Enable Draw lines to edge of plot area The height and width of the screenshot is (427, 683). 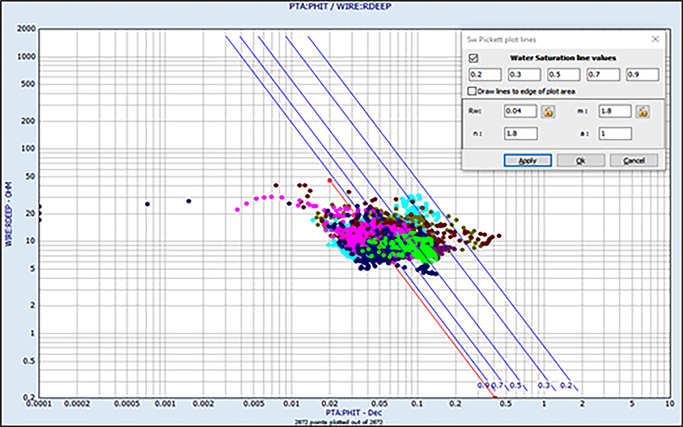click(x=473, y=91)
